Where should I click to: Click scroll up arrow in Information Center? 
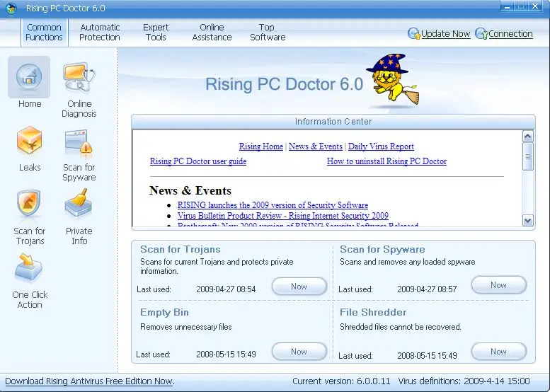528,136
